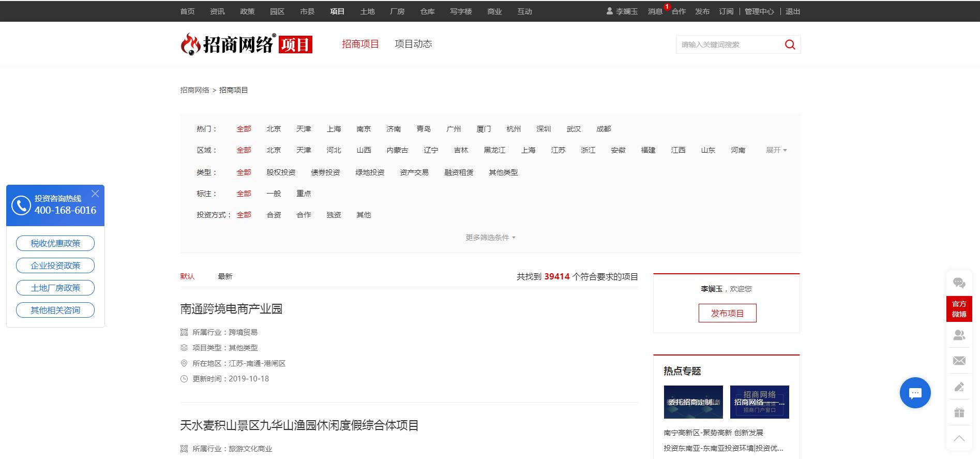Filter 标注 by 一般

coord(274,194)
